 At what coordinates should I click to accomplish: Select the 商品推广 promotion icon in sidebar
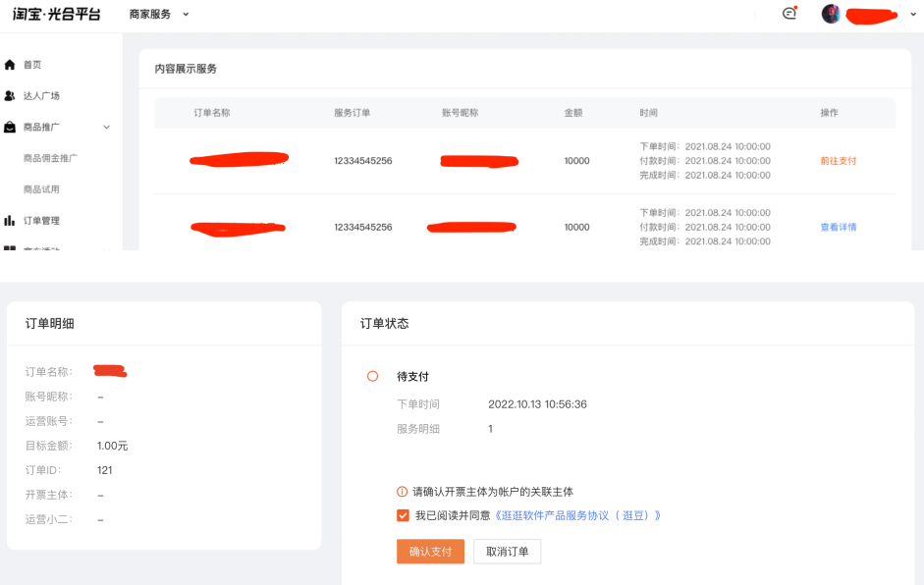pyautogui.click(x=12, y=127)
